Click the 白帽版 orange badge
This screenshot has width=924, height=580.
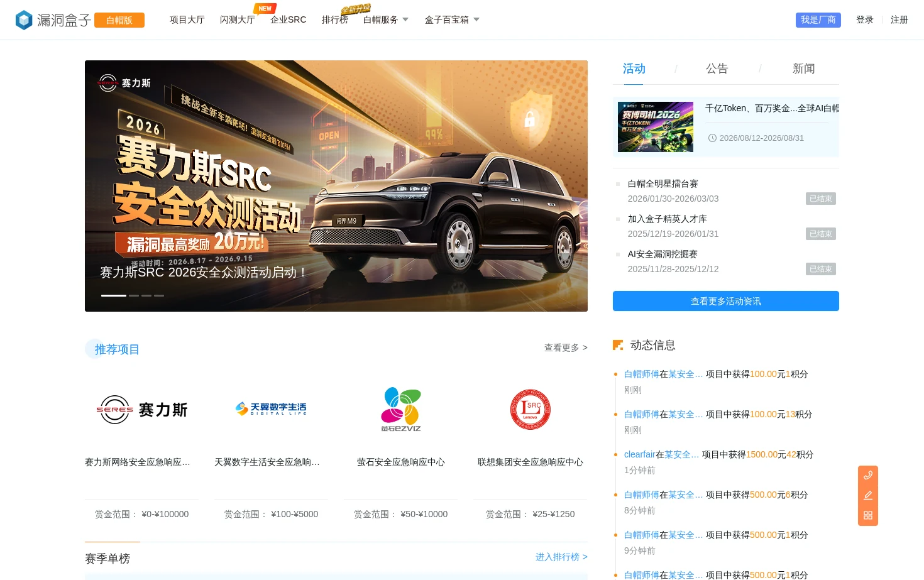coord(119,20)
